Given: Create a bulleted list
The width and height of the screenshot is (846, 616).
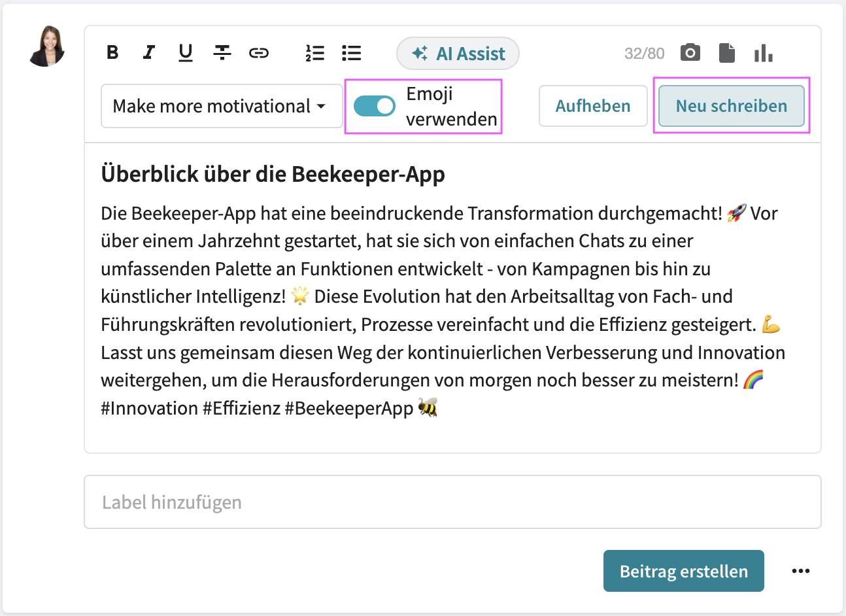Looking at the screenshot, I should [351, 53].
